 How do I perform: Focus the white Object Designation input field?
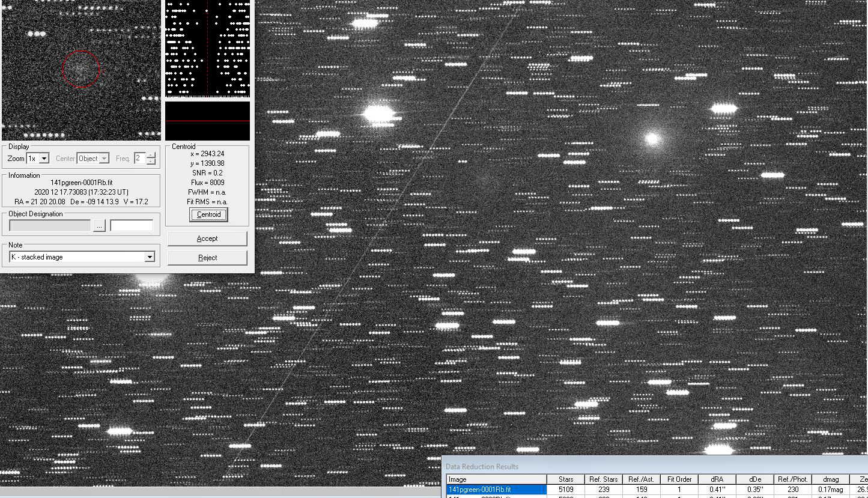(x=132, y=226)
